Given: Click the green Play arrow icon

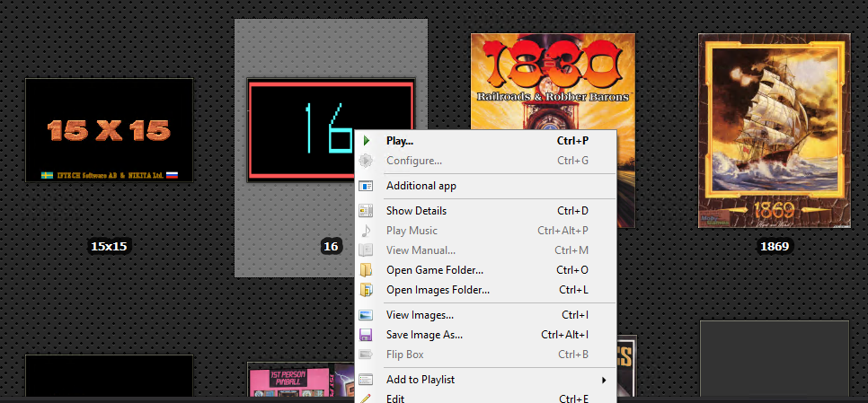Looking at the screenshot, I should pyautogui.click(x=366, y=141).
